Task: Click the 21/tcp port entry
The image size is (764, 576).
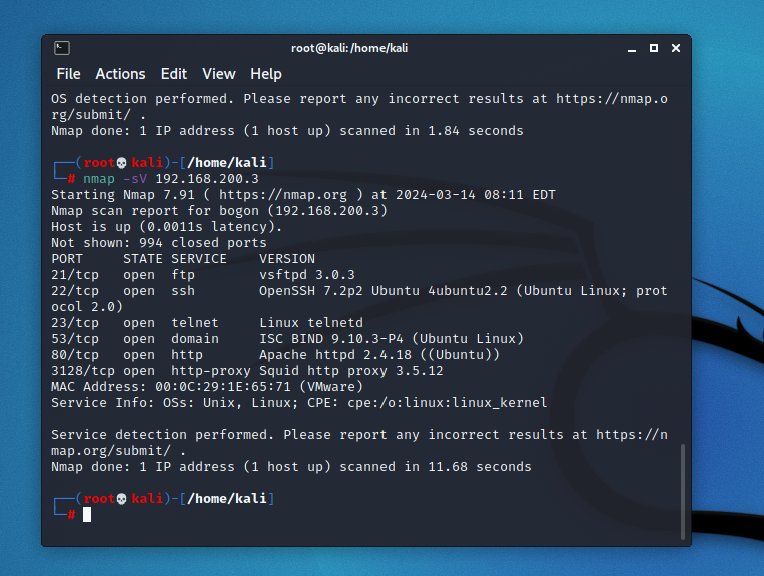Action: point(75,275)
